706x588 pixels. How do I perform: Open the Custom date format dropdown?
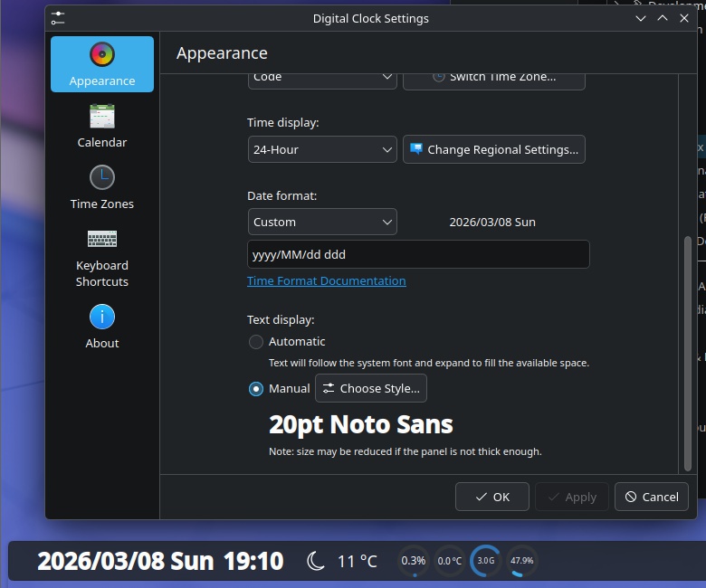pyautogui.click(x=322, y=222)
